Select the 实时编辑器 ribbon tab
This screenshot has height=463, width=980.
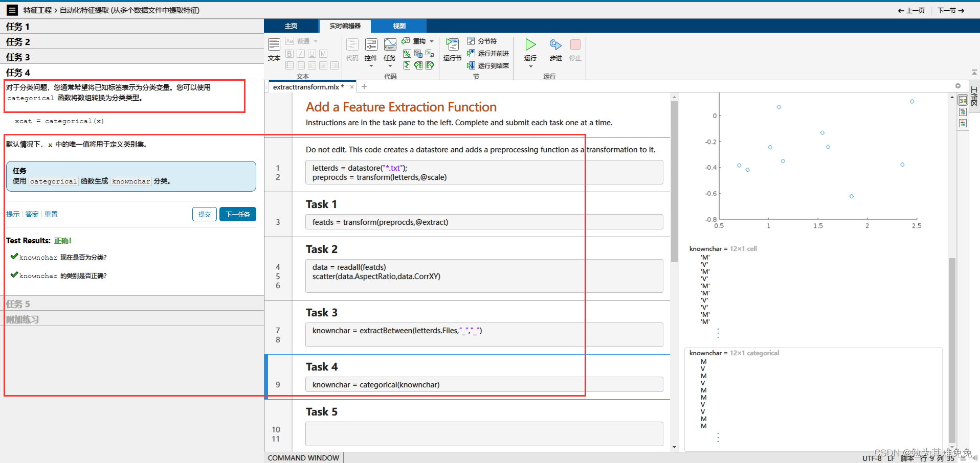click(345, 26)
